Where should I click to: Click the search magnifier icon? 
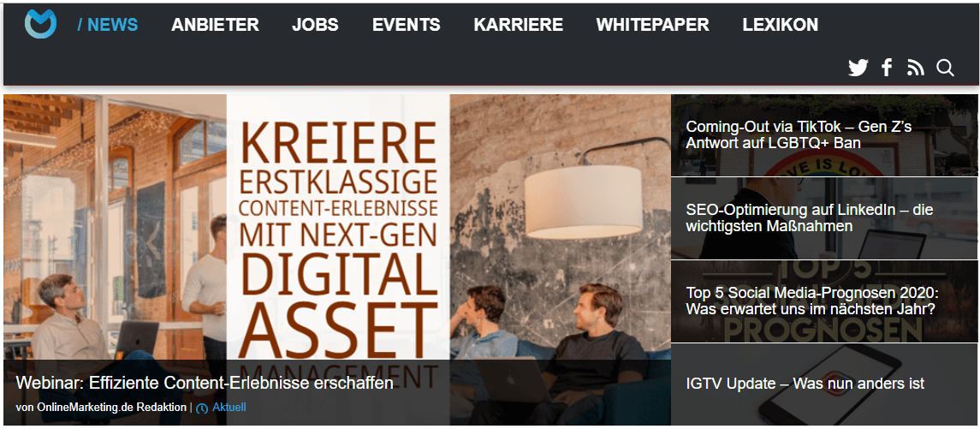coord(946,68)
